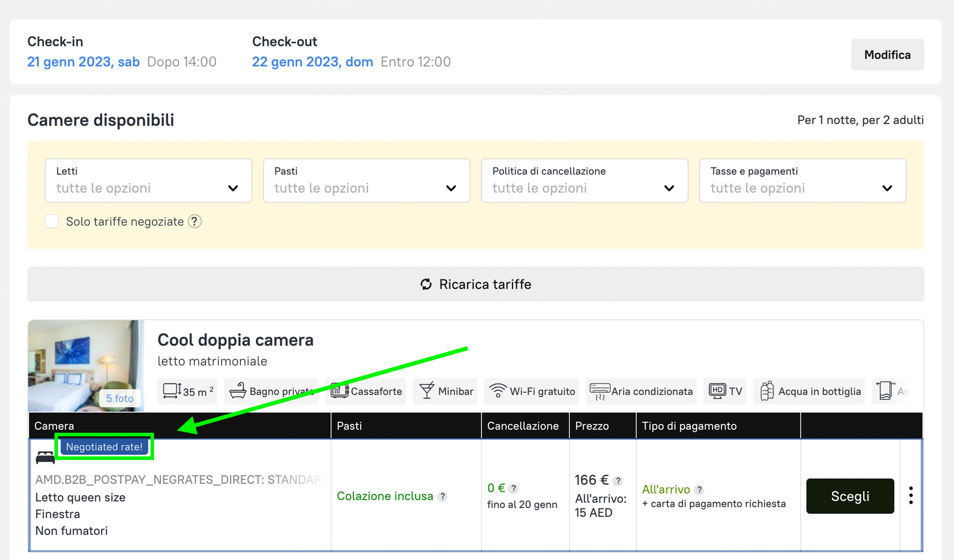Click the Negotiated rate! badge

(x=104, y=447)
